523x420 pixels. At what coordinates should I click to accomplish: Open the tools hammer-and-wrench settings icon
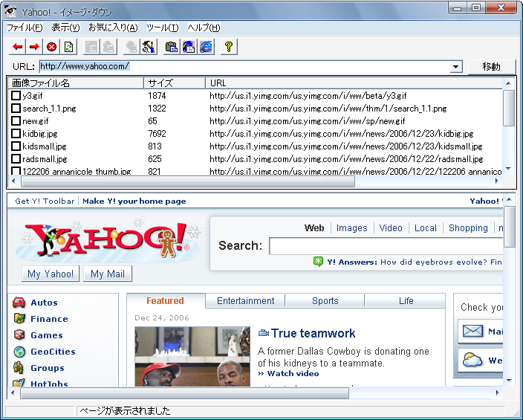pyautogui.click(x=149, y=47)
